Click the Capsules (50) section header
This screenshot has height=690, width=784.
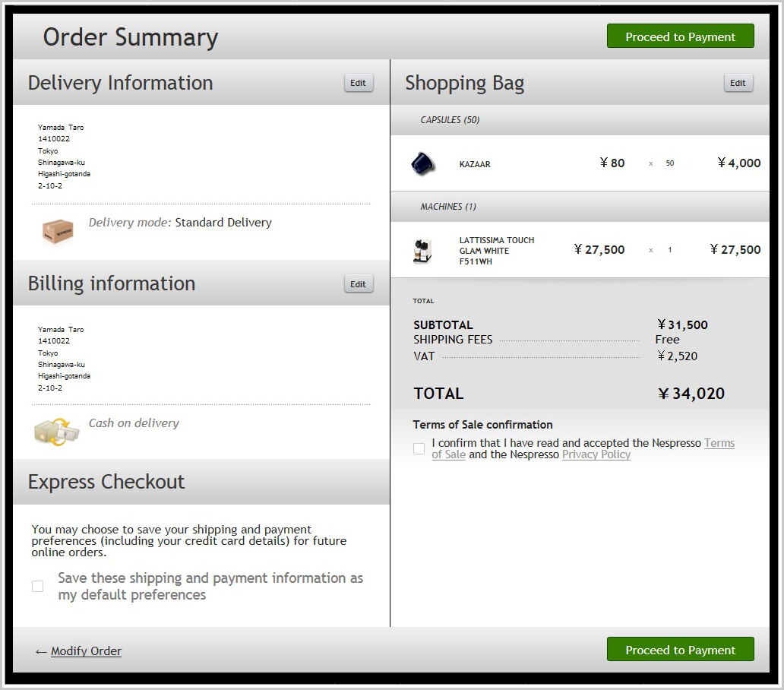click(450, 120)
